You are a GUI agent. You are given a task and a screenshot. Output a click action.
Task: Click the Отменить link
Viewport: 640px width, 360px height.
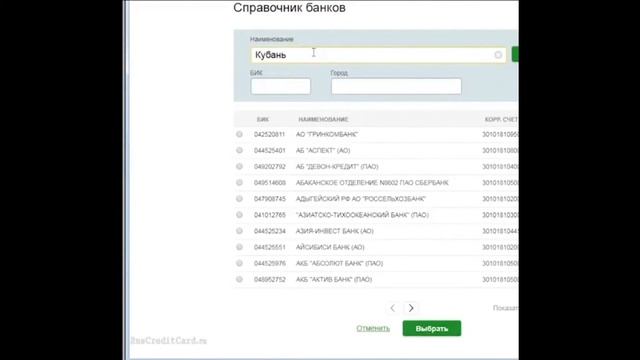373,329
